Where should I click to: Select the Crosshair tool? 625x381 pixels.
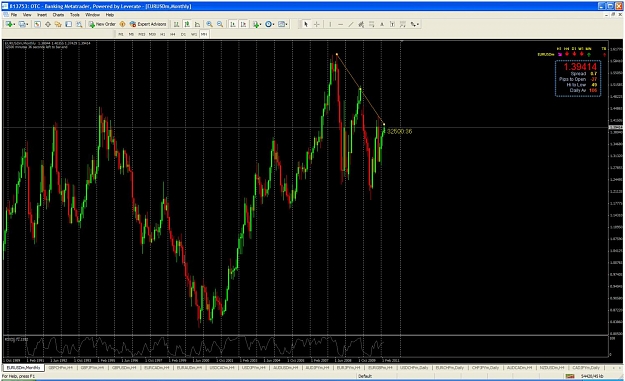(316, 24)
